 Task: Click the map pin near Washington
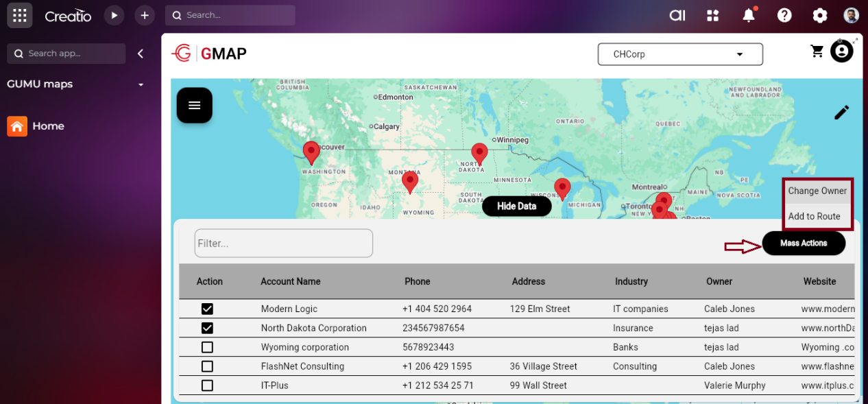coord(311,152)
